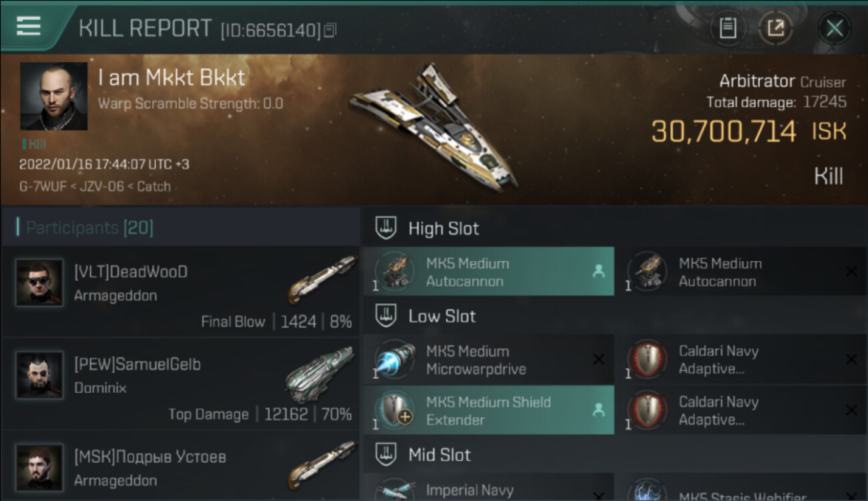Open the clipboard report icon
Image resolution: width=868 pixels, height=501 pixels.
coord(728,28)
